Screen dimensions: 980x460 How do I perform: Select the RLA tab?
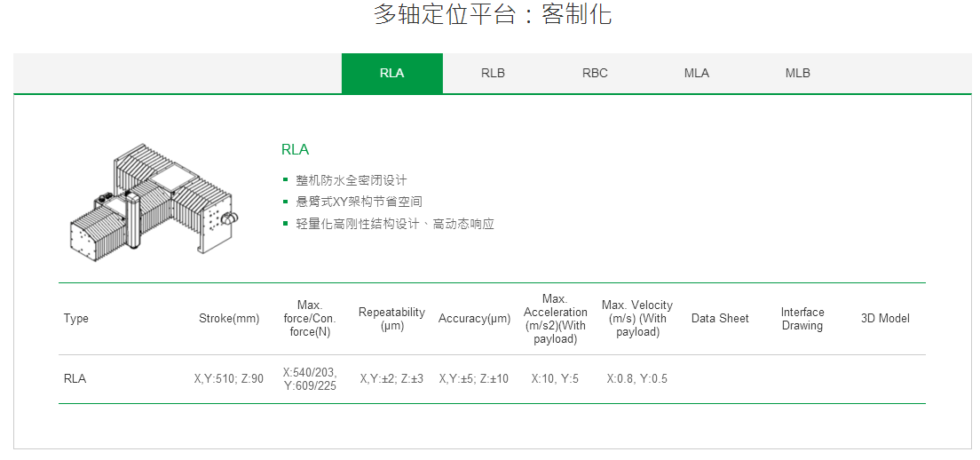[x=391, y=73]
